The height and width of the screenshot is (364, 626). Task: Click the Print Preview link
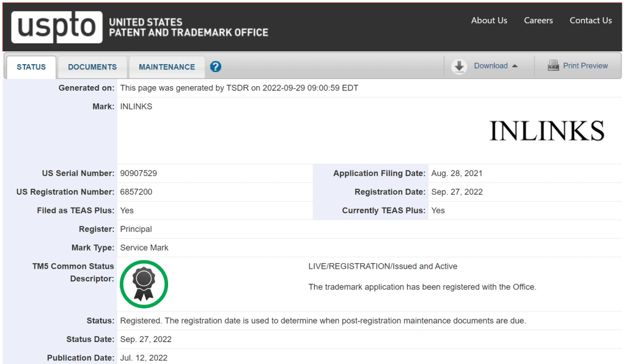click(x=585, y=66)
